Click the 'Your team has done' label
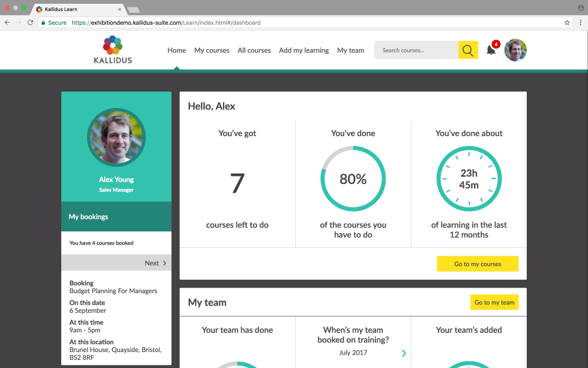This screenshot has height=368, width=588. [x=238, y=330]
